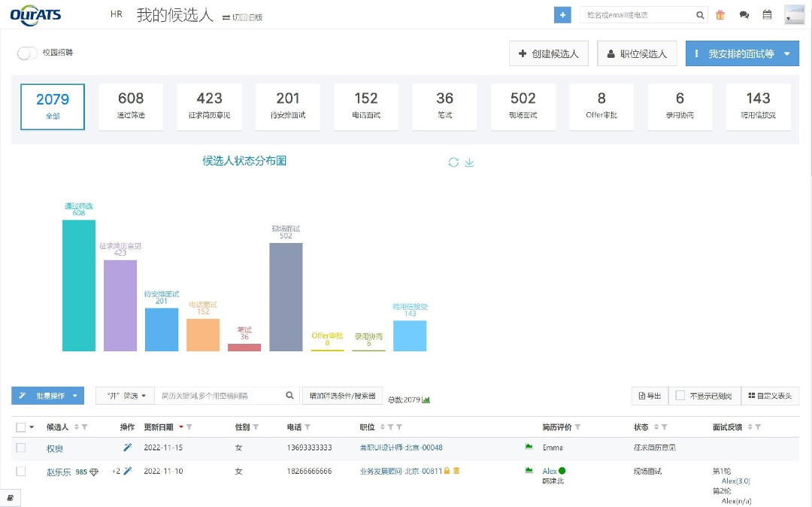Check the 不显示已到岗 checkbox
The image size is (812, 507).
[x=680, y=396]
